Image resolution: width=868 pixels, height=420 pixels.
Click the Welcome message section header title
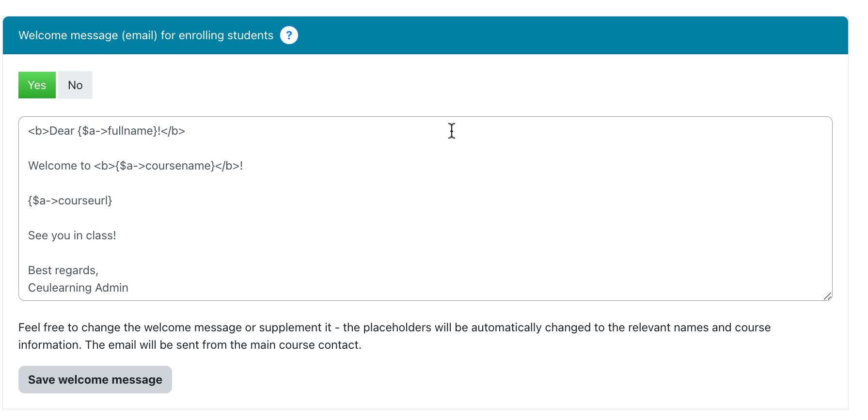[146, 35]
